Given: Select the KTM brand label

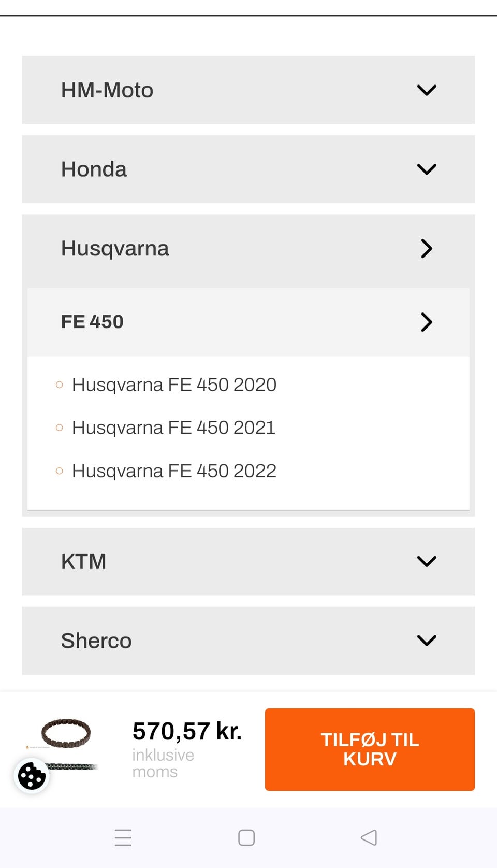Looking at the screenshot, I should pos(83,562).
